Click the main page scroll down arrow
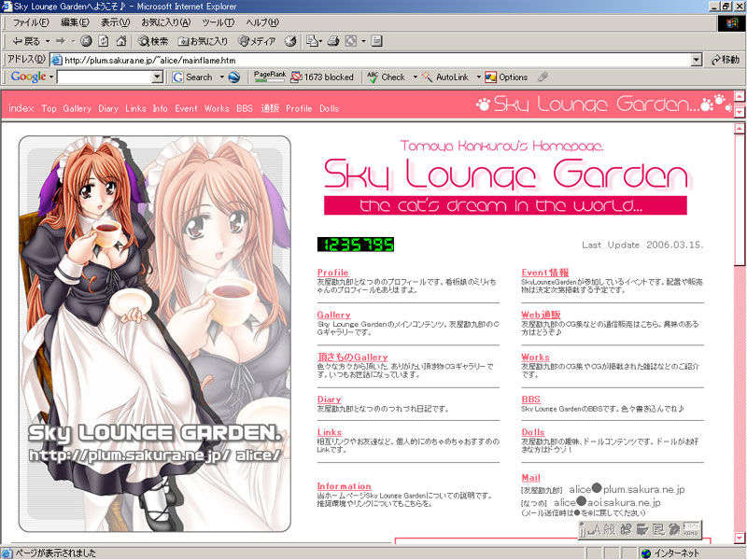 (x=740, y=539)
